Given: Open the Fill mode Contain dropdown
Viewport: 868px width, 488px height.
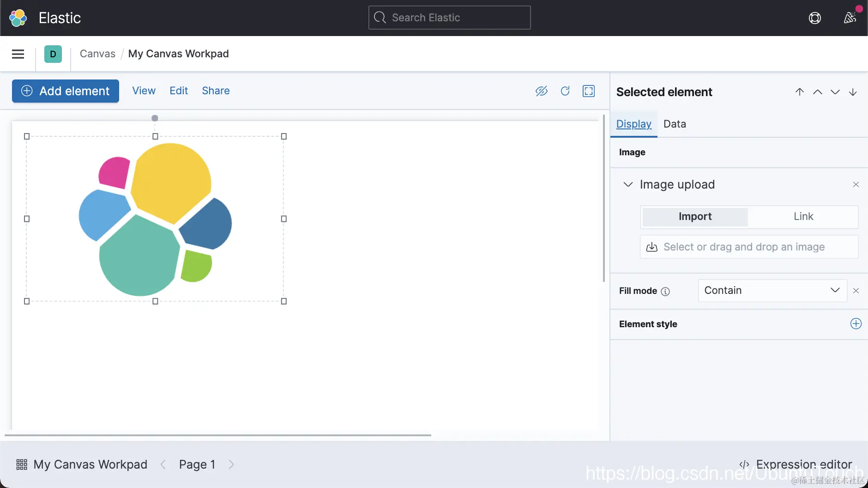Looking at the screenshot, I should (x=772, y=291).
